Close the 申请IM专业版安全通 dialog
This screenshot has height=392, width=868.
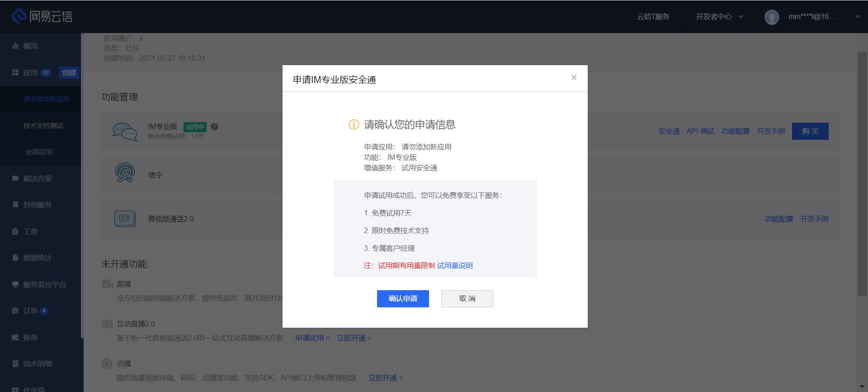(x=574, y=77)
